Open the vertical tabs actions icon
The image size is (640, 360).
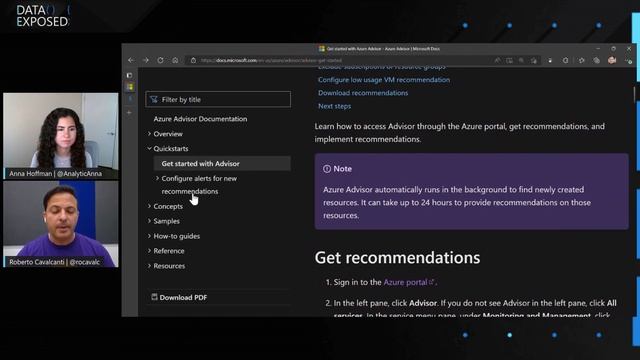click(129, 76)
